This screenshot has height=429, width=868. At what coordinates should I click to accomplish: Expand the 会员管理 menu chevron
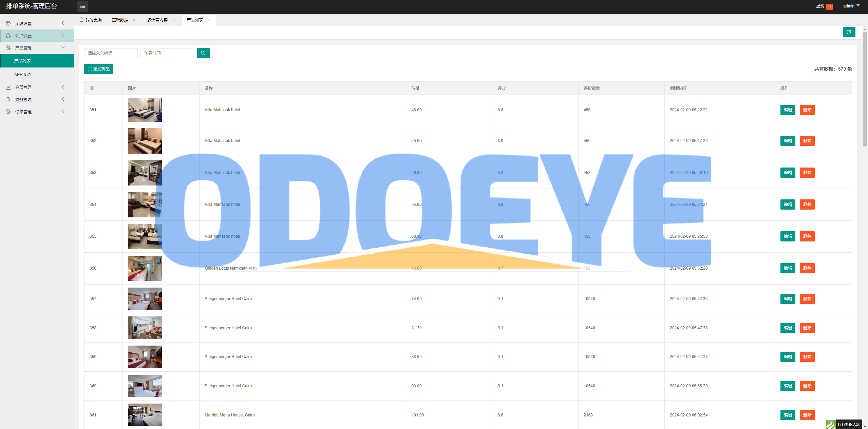63,87
